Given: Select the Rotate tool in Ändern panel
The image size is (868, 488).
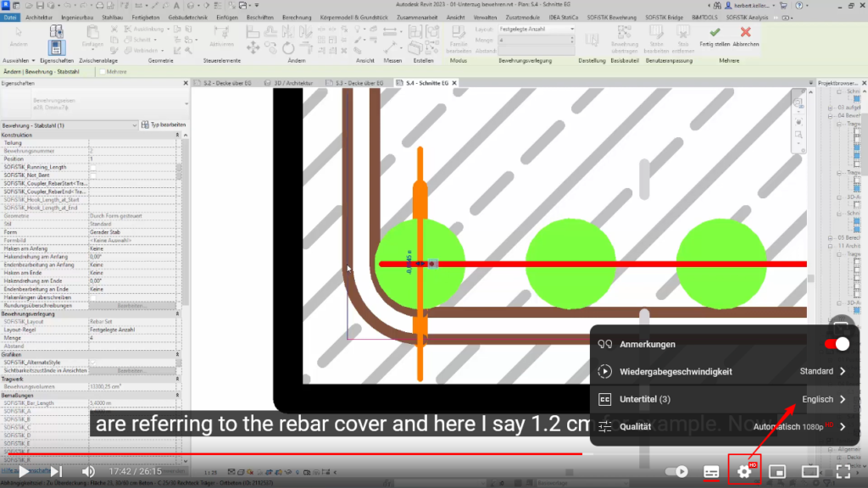Looking at the screenshot, I should click(x=288, y=48).
